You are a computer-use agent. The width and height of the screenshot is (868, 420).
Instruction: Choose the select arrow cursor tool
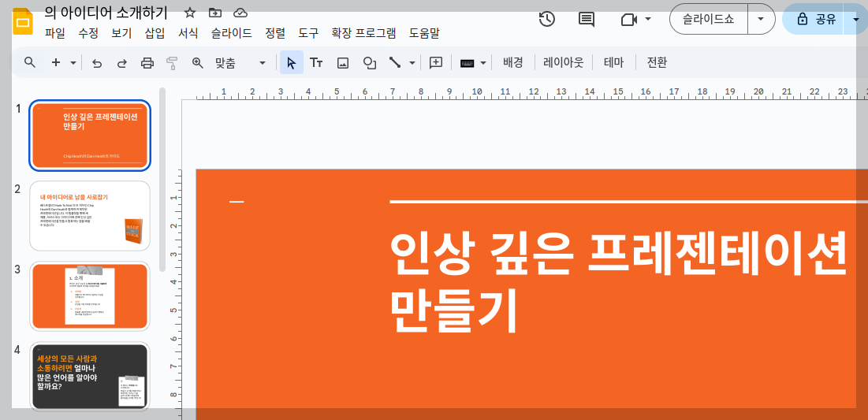pos(292,62)
